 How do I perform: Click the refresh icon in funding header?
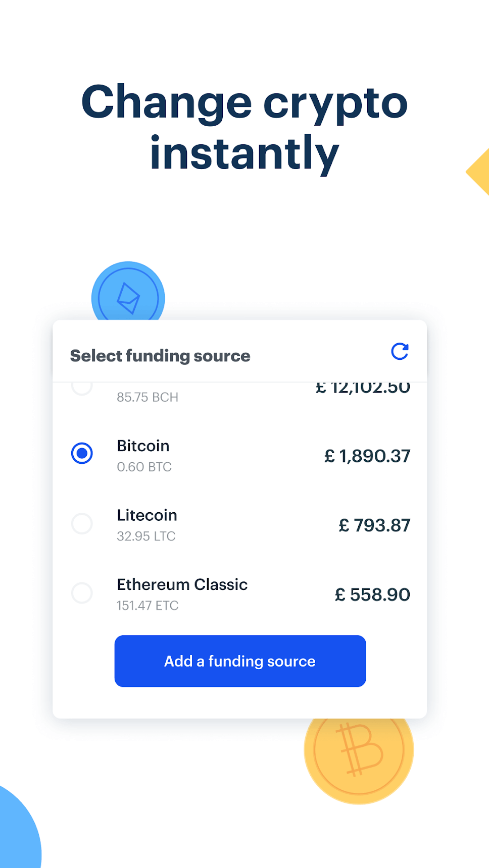400,351
